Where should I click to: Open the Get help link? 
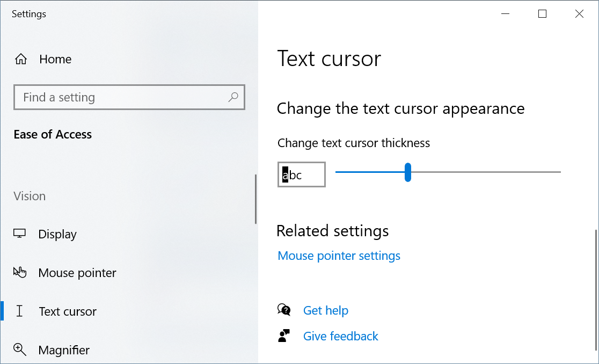(x=325, y=310)
